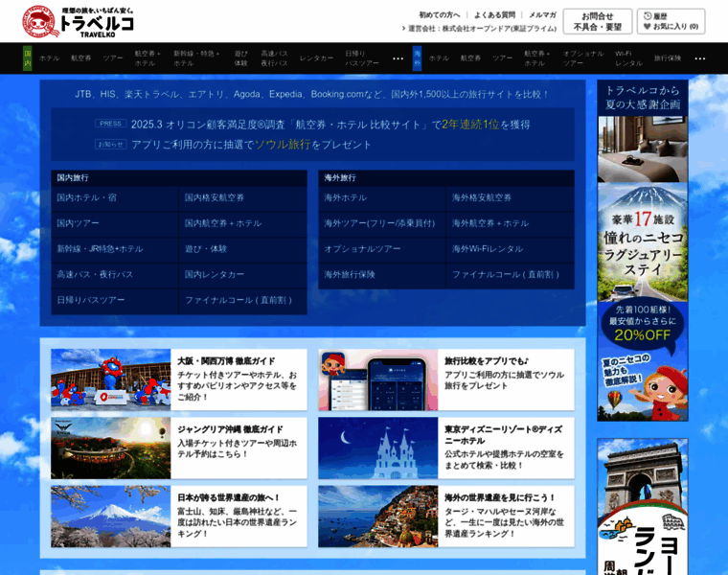The height and width of the screenshot is (575, 728).
Task: Select the green 国内 tab
Action: tap(28, 58)
